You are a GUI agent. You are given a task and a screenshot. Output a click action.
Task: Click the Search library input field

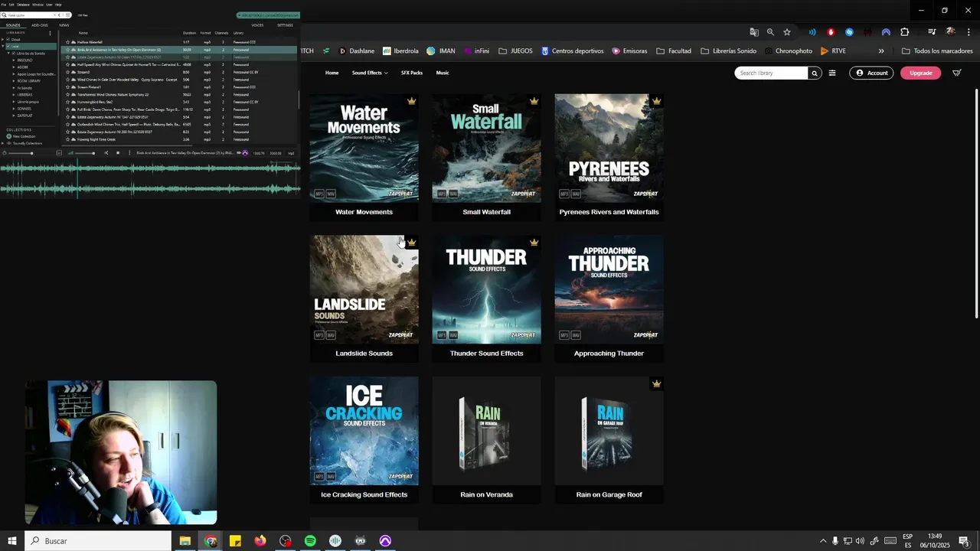(x=771, y=73)
